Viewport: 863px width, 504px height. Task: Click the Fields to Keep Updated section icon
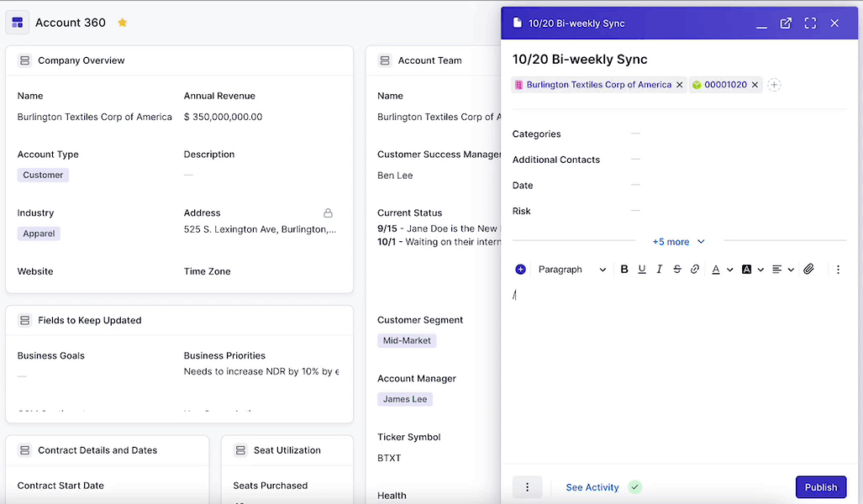24,320
